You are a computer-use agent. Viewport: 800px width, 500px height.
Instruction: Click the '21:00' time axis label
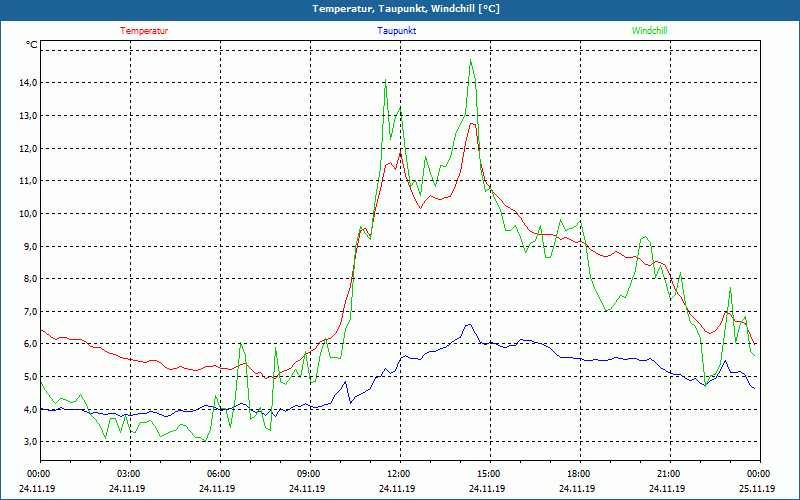tap(670, 474)
